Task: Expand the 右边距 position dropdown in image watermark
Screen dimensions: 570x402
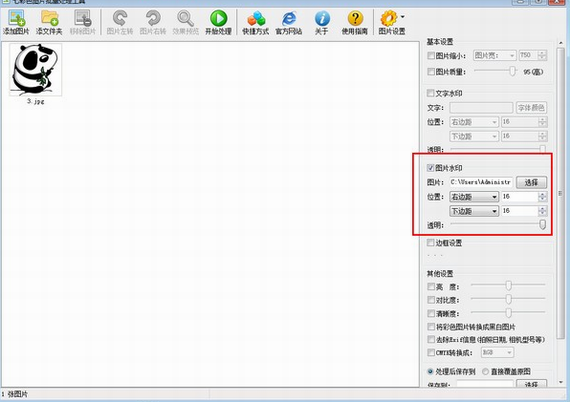Action: [474, 197]
